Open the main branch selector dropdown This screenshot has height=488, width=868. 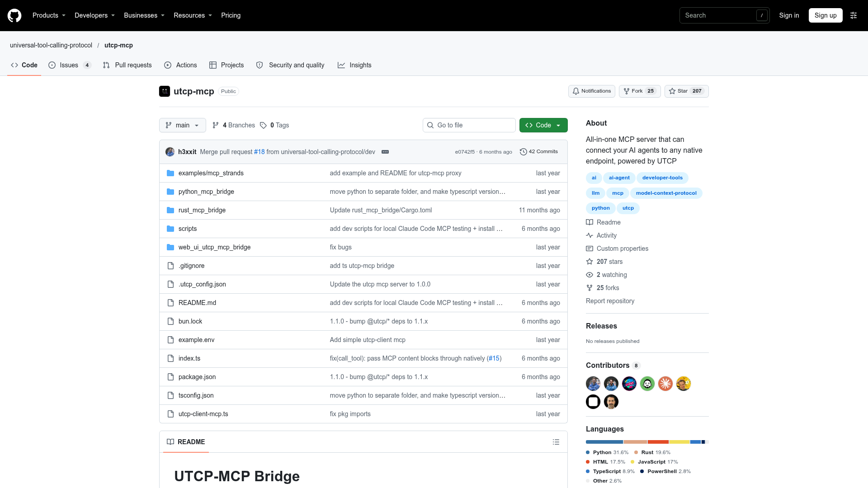183,125
